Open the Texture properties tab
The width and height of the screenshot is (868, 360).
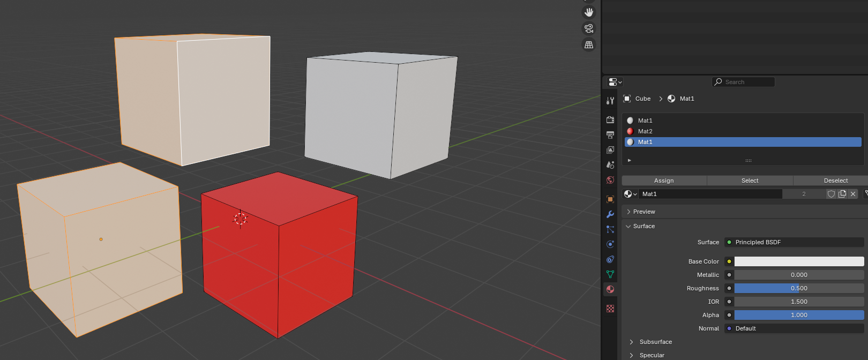(x=610, y=309)
